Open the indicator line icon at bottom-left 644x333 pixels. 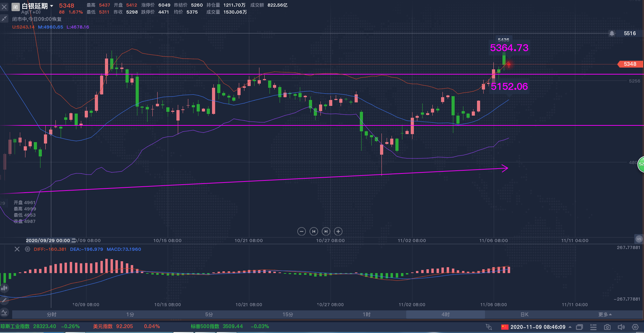coord(4,312)
